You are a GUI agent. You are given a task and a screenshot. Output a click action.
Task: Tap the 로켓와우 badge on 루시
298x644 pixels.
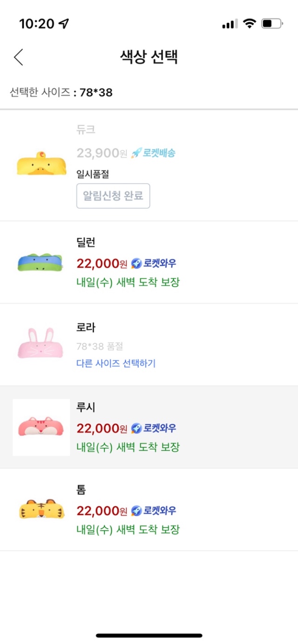[154, 429]
